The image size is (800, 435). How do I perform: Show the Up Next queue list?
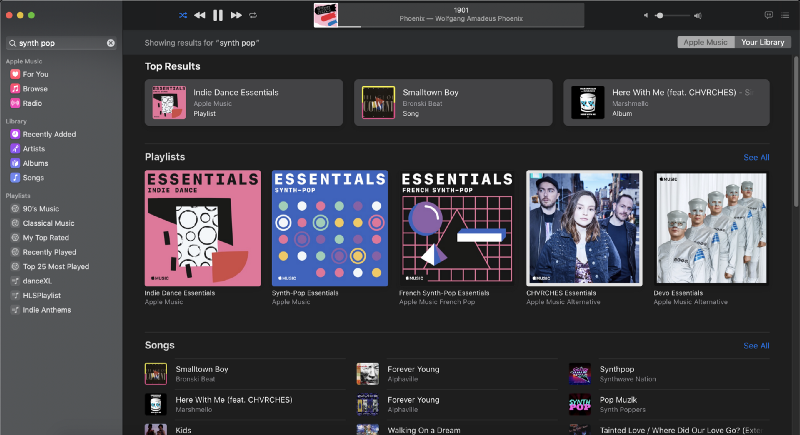tap(786, 16)
